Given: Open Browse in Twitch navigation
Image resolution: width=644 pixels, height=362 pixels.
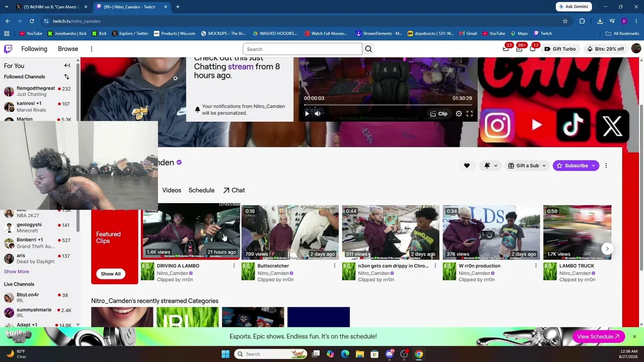Looking at the screenshot, I should [x=68, y=49].
